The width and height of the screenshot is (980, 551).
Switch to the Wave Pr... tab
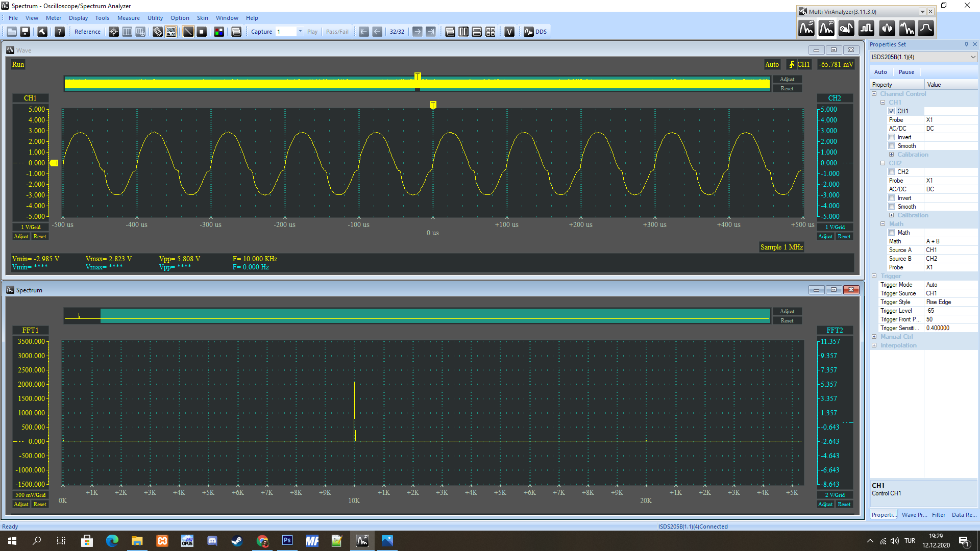pyautogui.click(x=914, y=515)
